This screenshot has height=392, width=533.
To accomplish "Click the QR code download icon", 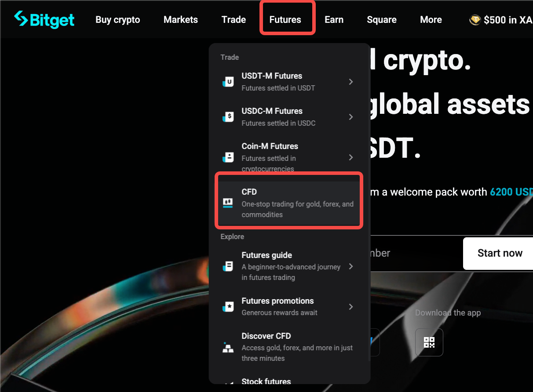I will coord(429,342).
